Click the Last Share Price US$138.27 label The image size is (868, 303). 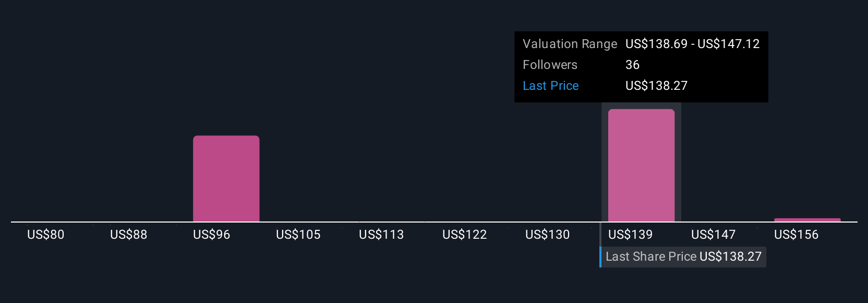683,257
